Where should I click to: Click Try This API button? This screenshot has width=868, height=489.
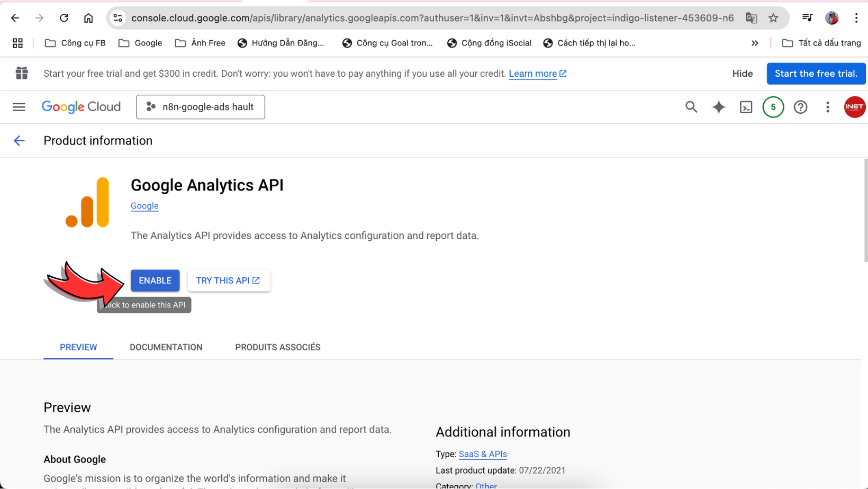[229, 280]
